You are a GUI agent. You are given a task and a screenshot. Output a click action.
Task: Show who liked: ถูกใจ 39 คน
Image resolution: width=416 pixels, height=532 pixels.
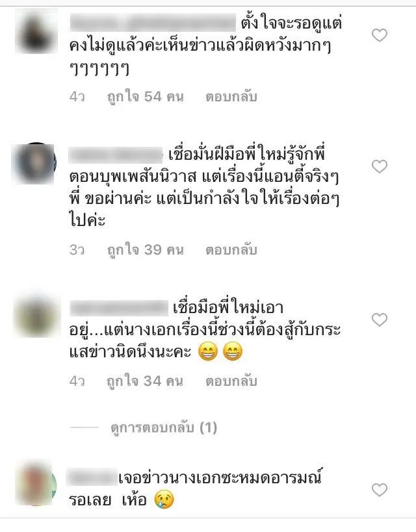pyautogui.click(x=146, y=250)
